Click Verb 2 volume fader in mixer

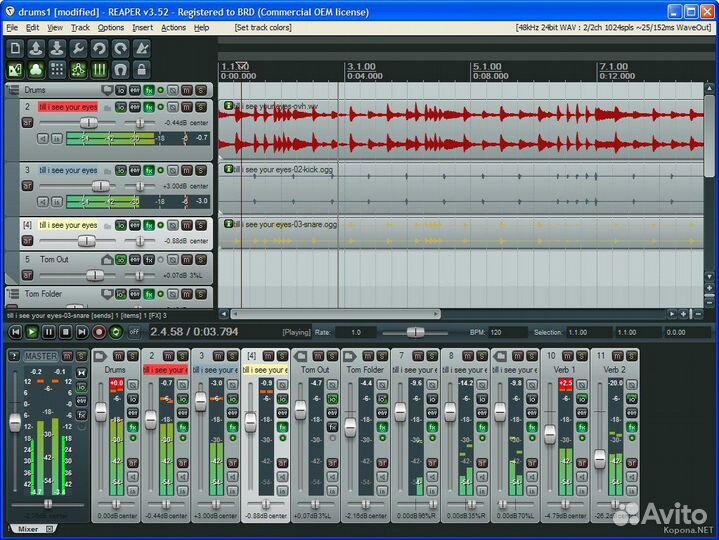(x=600, y=459)
